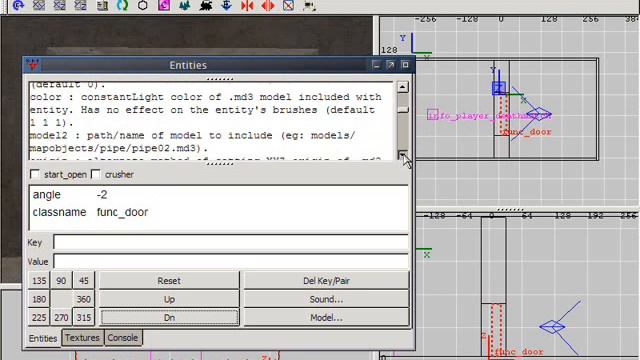This screenshot has width=640, height=360.
Task: Set angle to 45
Action: pos(84,281)
